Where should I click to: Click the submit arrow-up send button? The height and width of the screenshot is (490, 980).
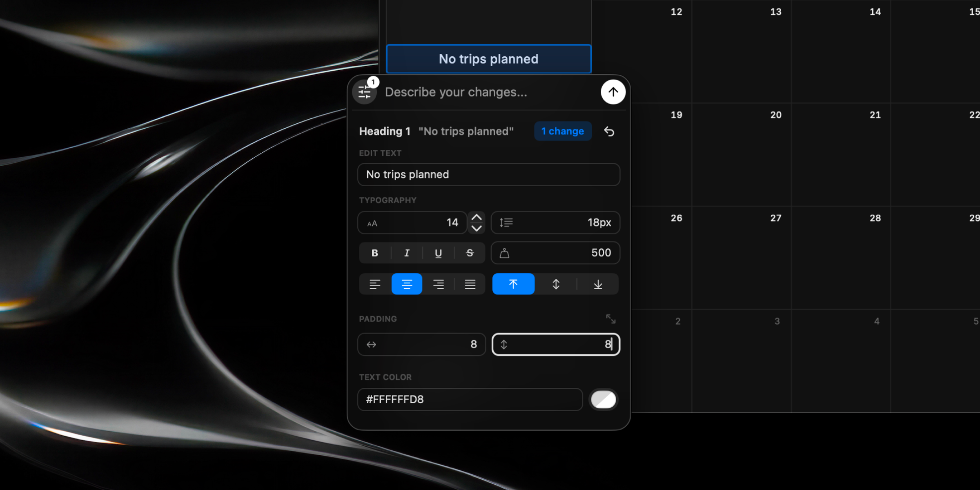click(x=613, y=92)
